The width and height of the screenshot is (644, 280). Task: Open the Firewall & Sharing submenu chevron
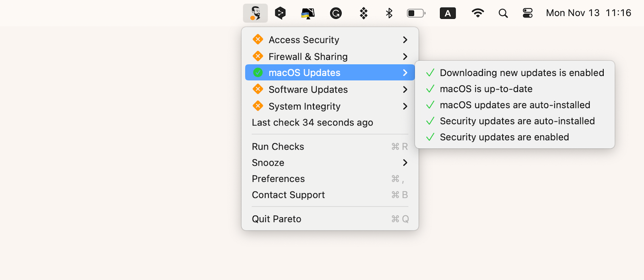pyautogui.click(x=405, y=56)
